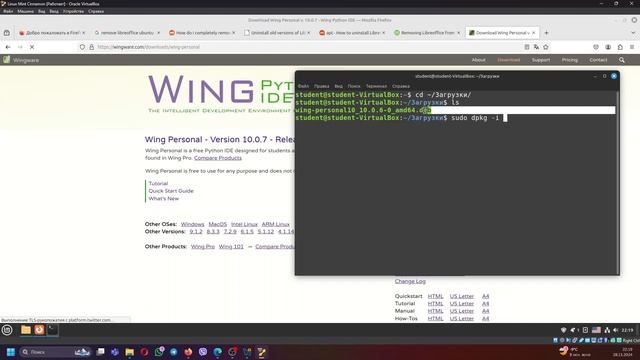Open terminal Файл menu
This screenshot has height=360, width=640.
tap(303, 86)
